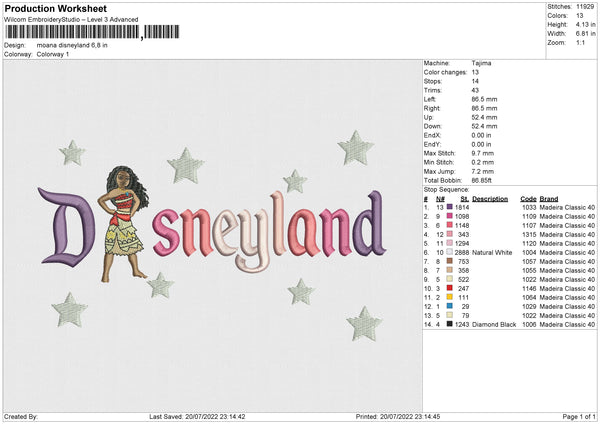Select the Width value 6.81 in
The image size is (600, 424).
(x=585, y=34)
